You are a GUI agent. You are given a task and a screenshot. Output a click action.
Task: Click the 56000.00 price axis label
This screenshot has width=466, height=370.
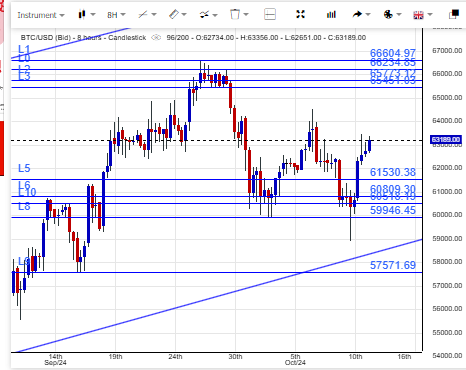point(447,309)
